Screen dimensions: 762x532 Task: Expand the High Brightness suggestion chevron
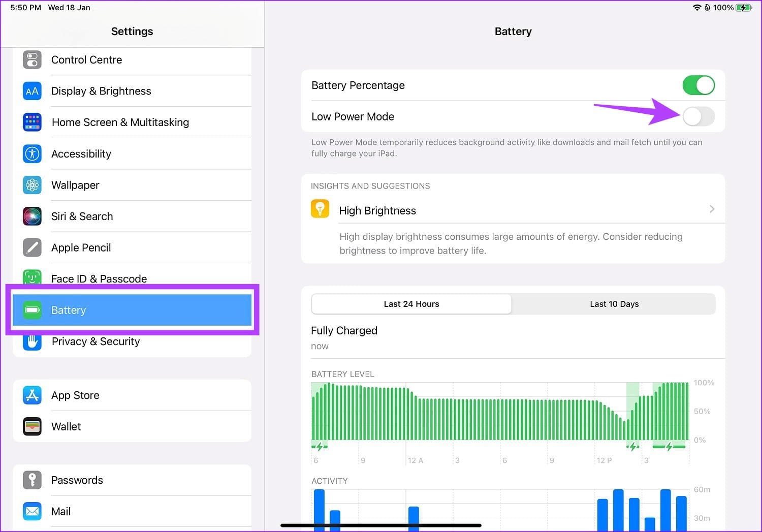[712, 209]
